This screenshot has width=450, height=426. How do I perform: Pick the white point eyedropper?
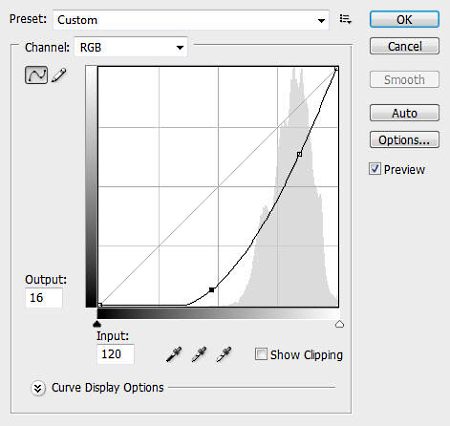[x=224, y=354]
